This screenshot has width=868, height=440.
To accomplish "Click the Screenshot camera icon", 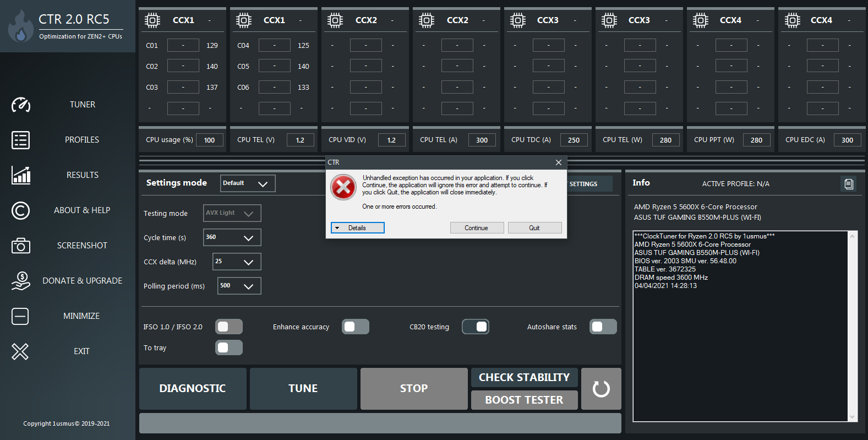I will point(21,246).
